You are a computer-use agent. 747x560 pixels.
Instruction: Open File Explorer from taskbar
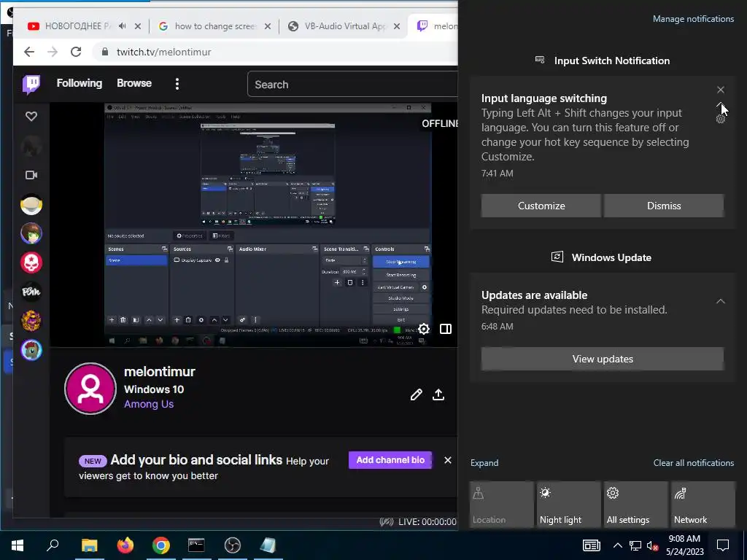pyautogui.click(x=89, y=545)
